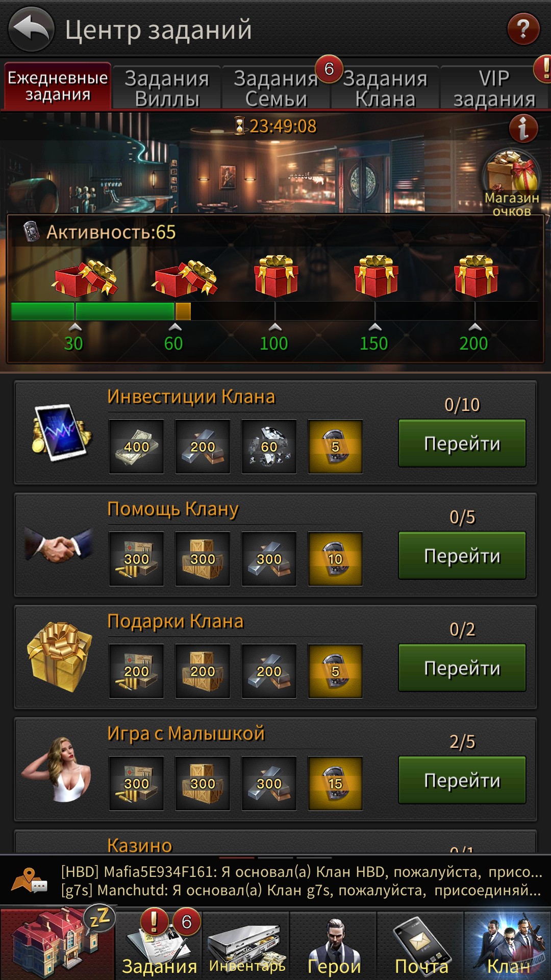Open the 100-activity reward gift box
The width and height of the screenshot is (551, 980).
click(x=275, y=276)
